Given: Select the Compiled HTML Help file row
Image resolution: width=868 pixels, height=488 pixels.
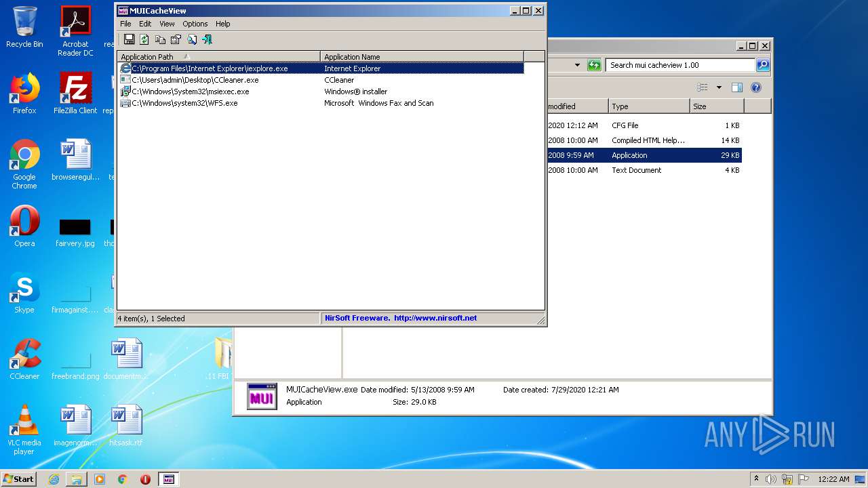Looking at the screenshot, I should (644, 140).
